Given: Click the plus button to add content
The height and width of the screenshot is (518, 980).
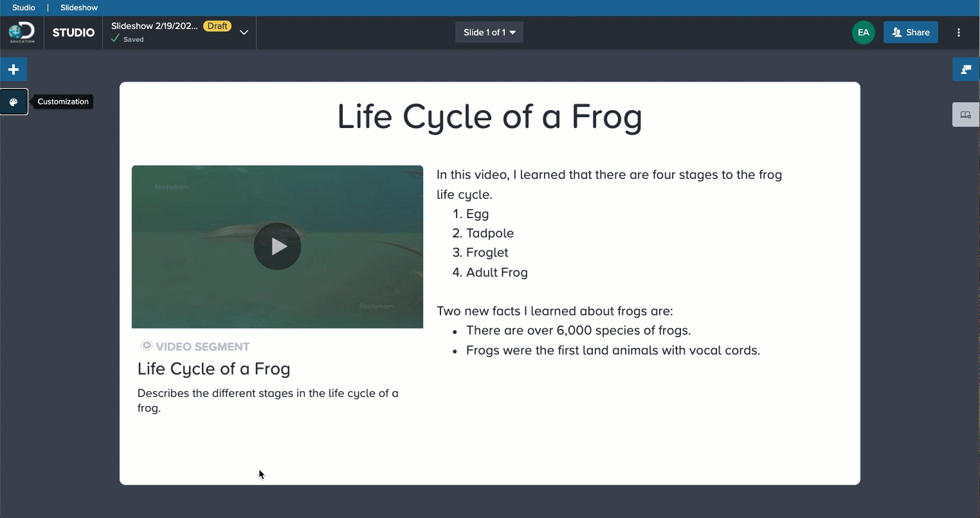Looking at the screenshot, I should coord(14,69).
